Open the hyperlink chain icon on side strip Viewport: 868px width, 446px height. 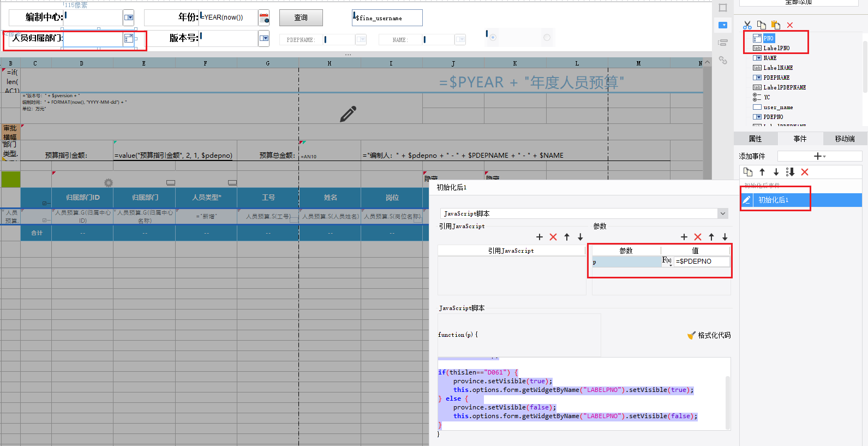[x=723, y=60]
